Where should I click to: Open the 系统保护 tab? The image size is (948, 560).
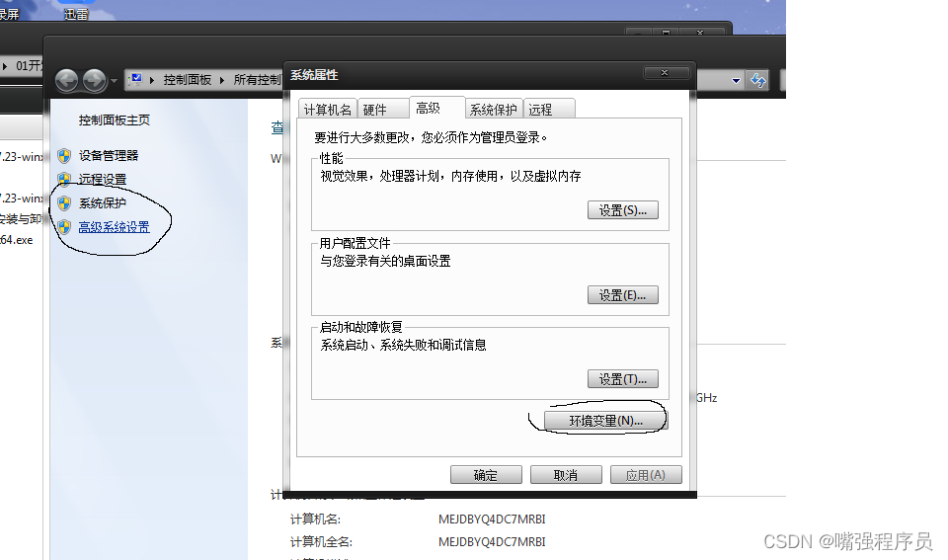pos(494,110)
